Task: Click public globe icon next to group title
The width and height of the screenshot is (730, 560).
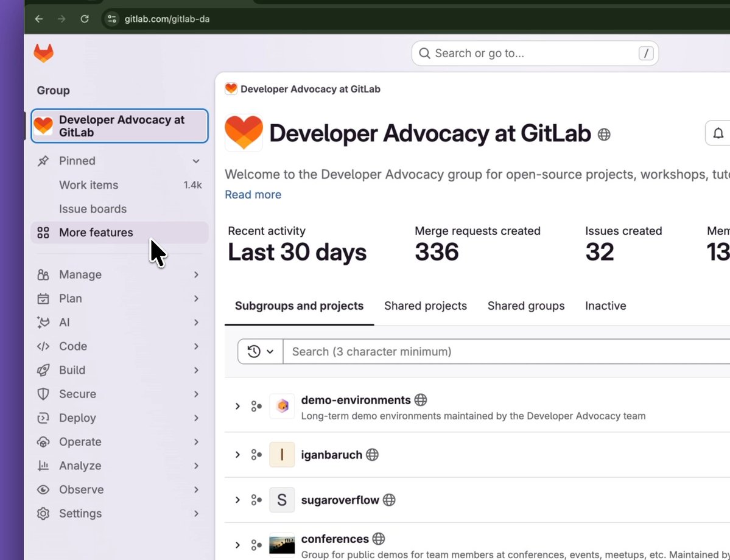Action: click(604, 135)
